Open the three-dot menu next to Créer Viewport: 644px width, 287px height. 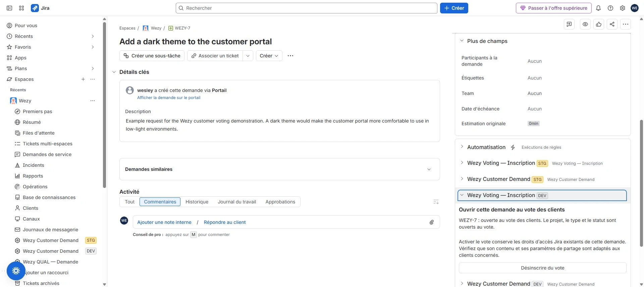290,56
